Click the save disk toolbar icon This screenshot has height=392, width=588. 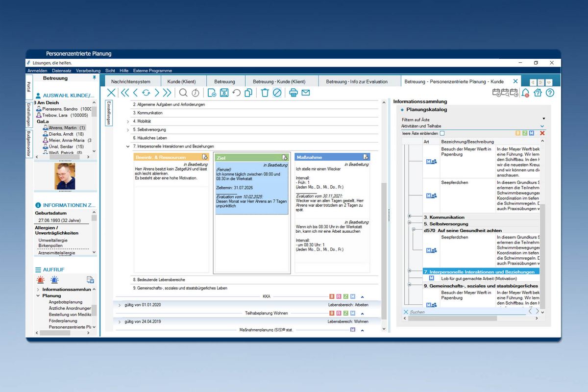pos(224,93)
